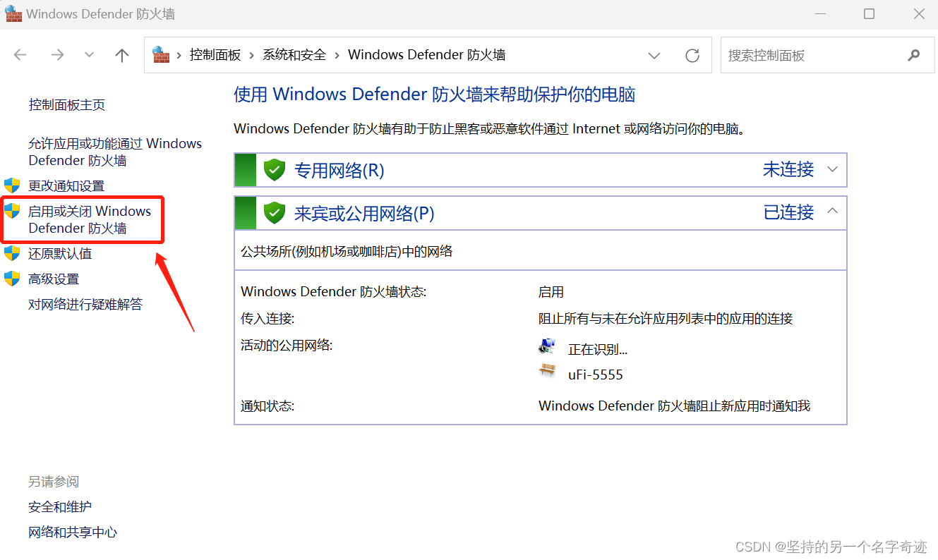Open 安全和维护 link
938x560 pixels.
60,507
